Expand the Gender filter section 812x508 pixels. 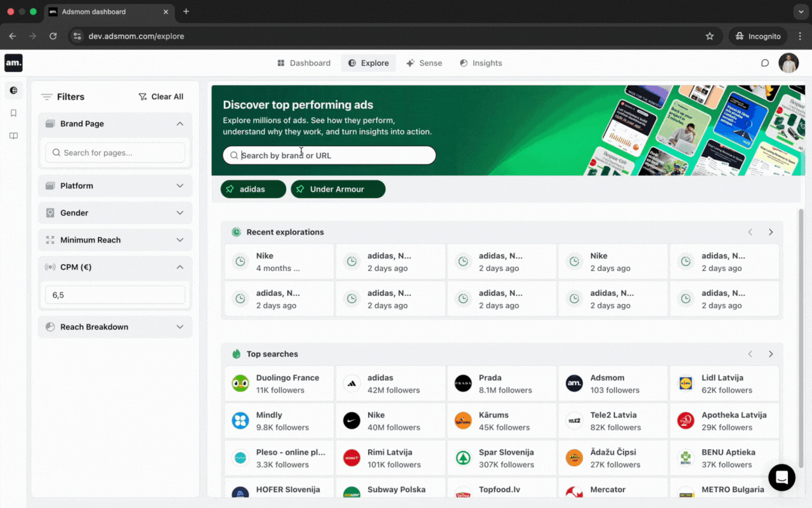tap(115, 213)
